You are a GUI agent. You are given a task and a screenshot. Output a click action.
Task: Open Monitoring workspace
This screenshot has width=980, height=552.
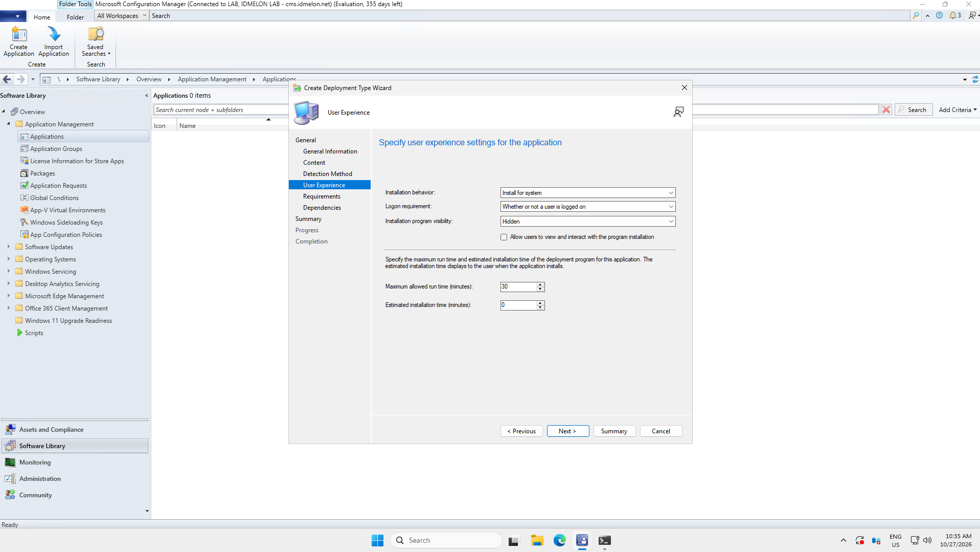pyautogui.click(x=75, y=462)
